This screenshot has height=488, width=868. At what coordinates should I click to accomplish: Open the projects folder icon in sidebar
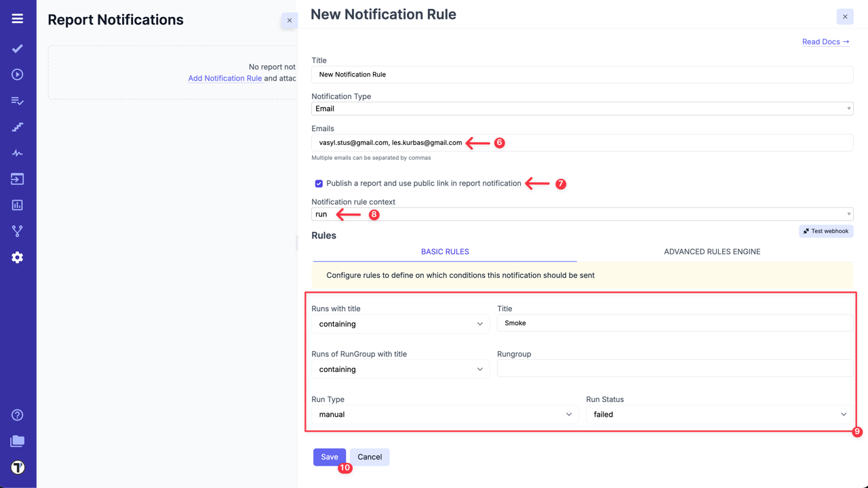[x=18, y=441]
